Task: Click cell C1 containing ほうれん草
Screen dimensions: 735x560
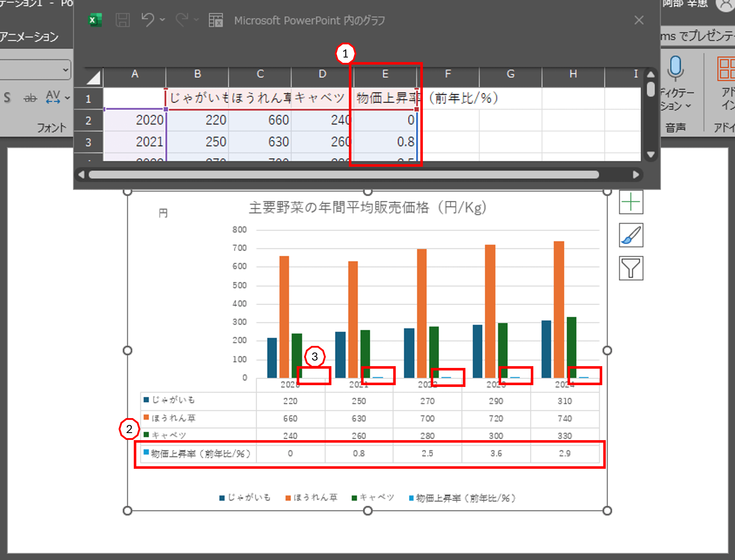Action: pyautogui.click(x=260, y=98)
